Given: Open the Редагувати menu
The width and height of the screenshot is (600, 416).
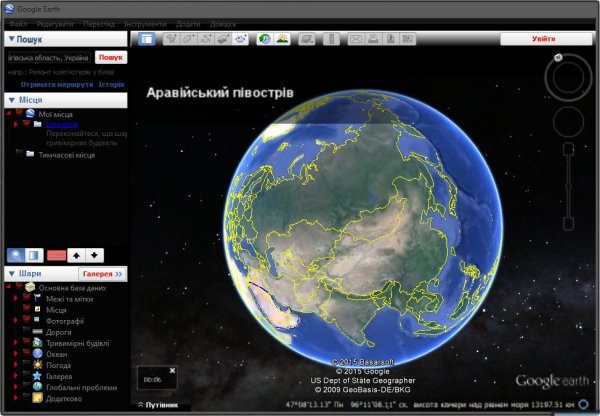Looking at the screenshot, I should [55, 24].
